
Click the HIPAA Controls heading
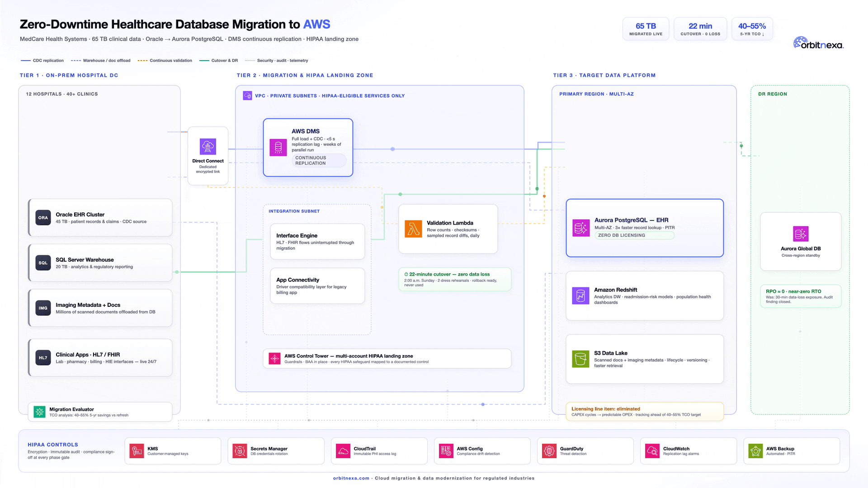(53, 445)
